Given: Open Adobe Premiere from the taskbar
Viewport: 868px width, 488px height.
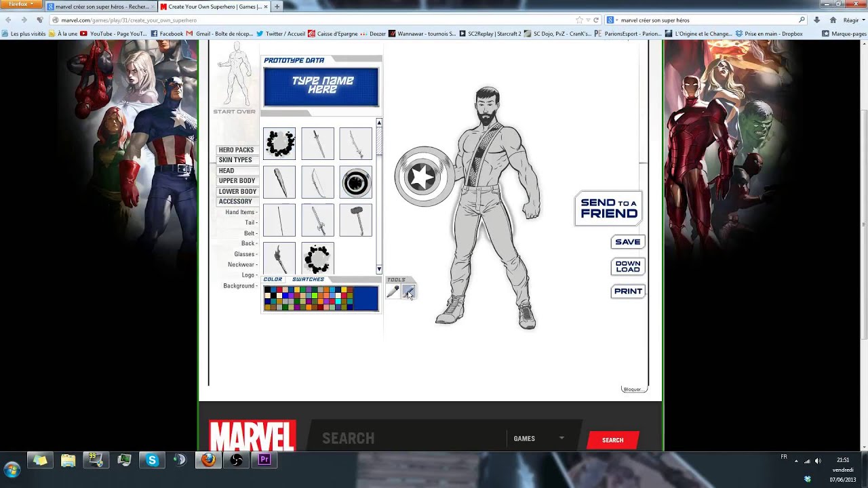Looking at the screenshot, I should click(x=264, y=460).
